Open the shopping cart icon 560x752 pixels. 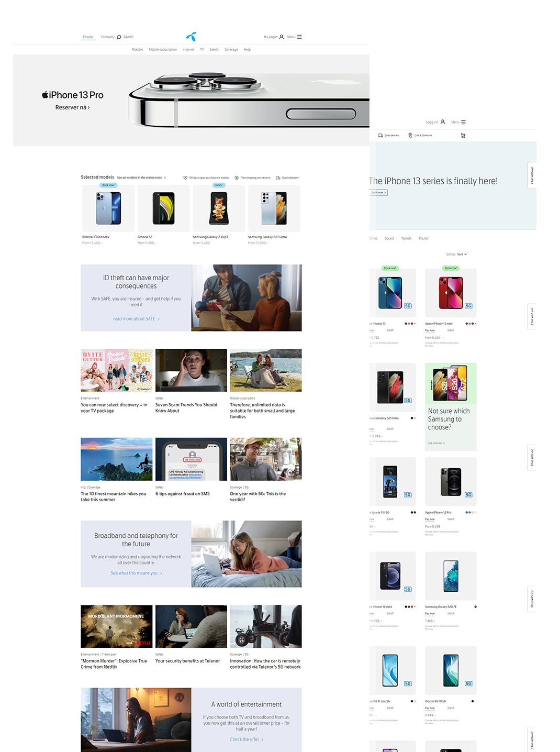coord(463,136)
